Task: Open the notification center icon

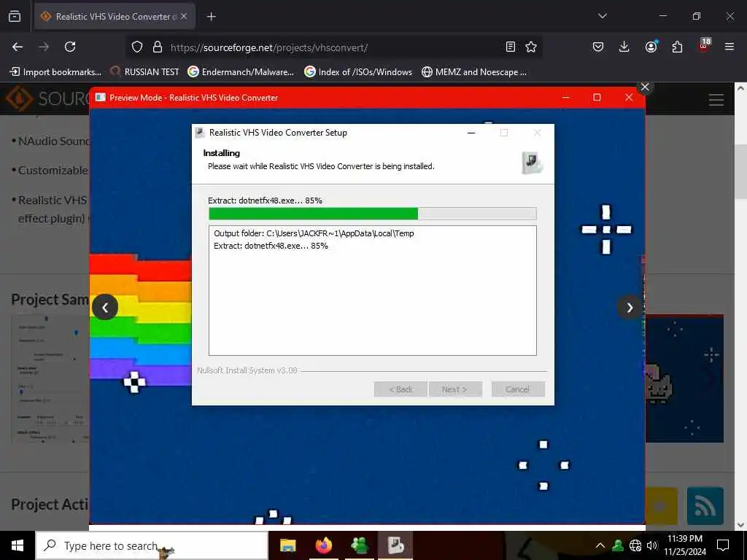Action: click(723, 545)
